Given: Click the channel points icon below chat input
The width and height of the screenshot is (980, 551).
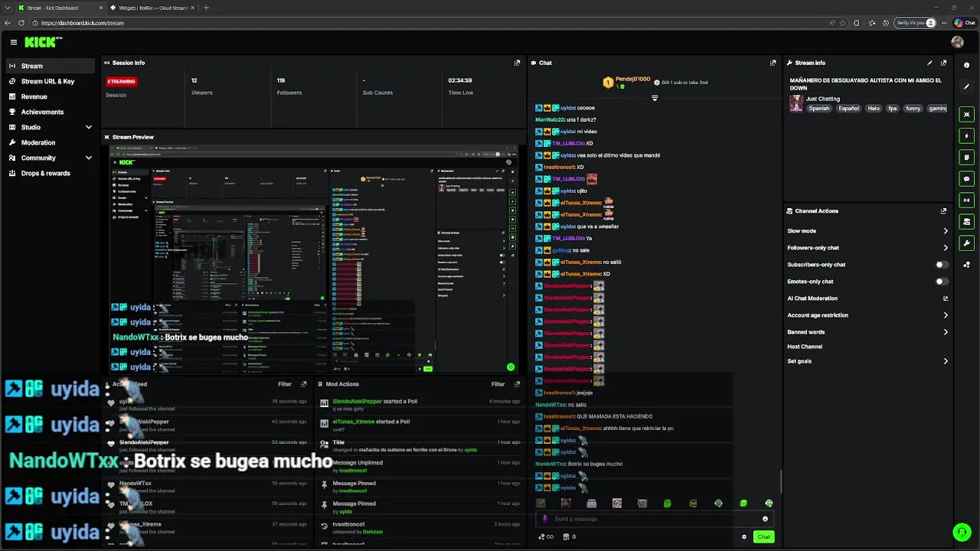Looking at the screenshot, I should tap(546, 536).
